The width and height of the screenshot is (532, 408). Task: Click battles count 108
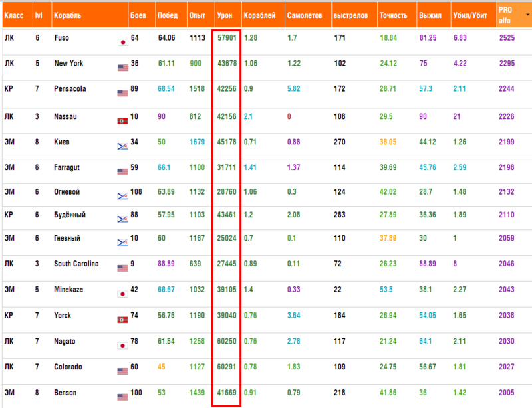coord(136,192)
